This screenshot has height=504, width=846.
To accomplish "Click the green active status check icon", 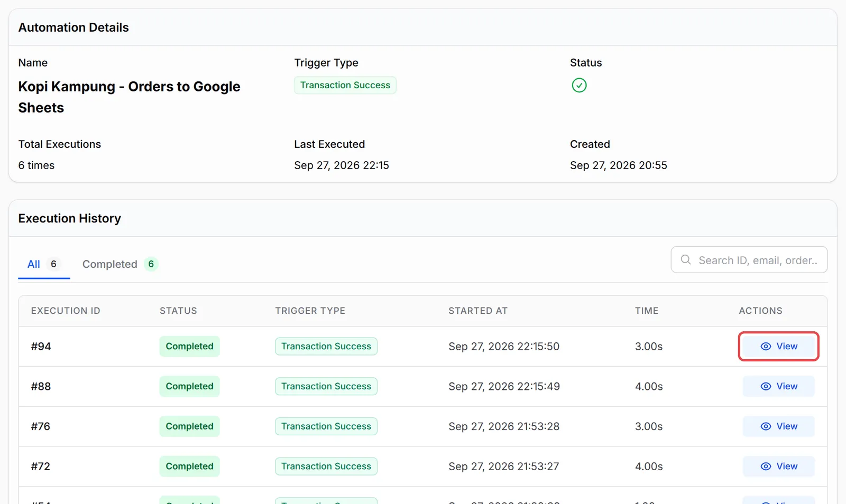I will pos(579,85).
